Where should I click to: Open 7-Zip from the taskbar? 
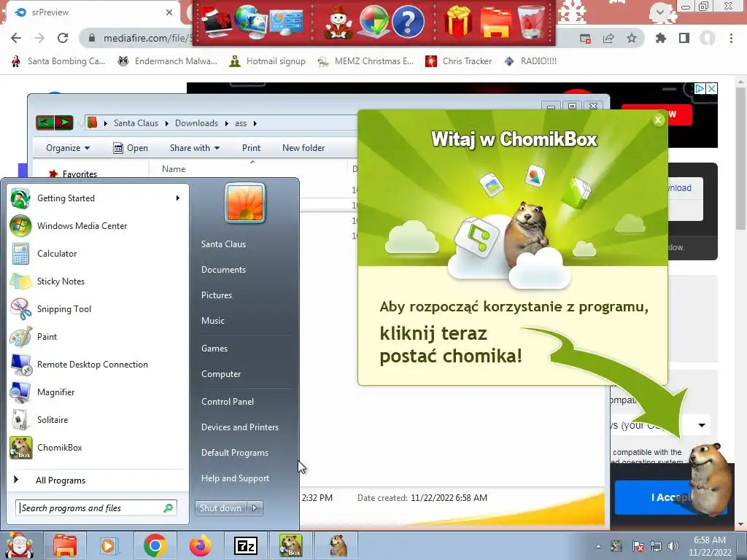coord(246,545)
